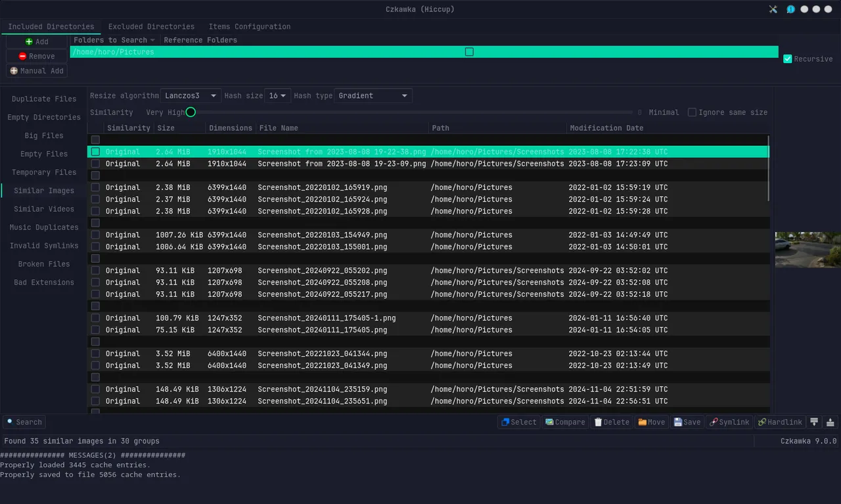Check the box for Screenshot_20220102_165919.png
This screenshot has width=841, height=504.
(x=96, y=187)
